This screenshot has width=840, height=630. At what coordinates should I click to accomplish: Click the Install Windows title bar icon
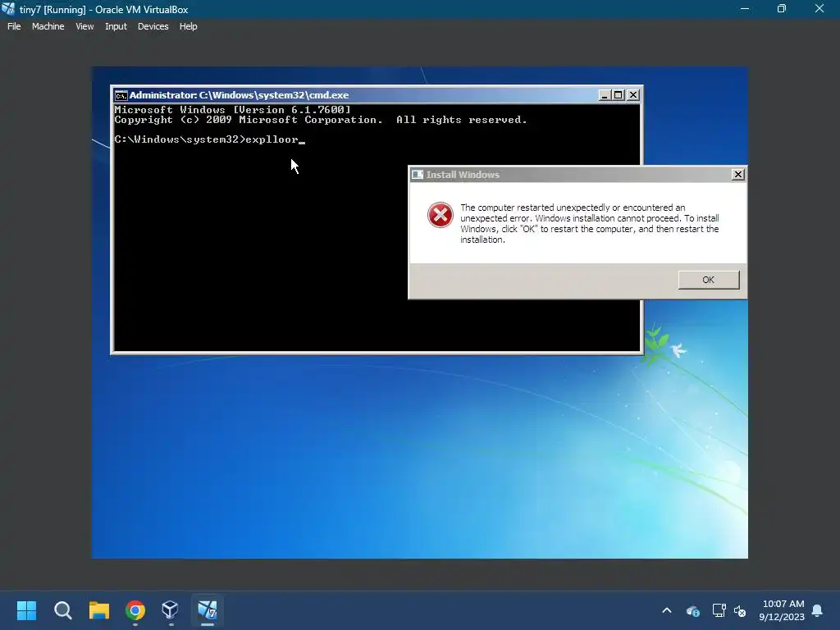click(418, 175)
